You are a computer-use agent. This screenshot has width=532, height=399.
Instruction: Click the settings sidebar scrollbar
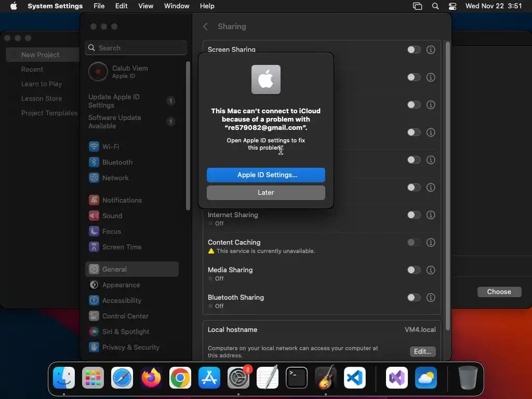click(188, 136)
